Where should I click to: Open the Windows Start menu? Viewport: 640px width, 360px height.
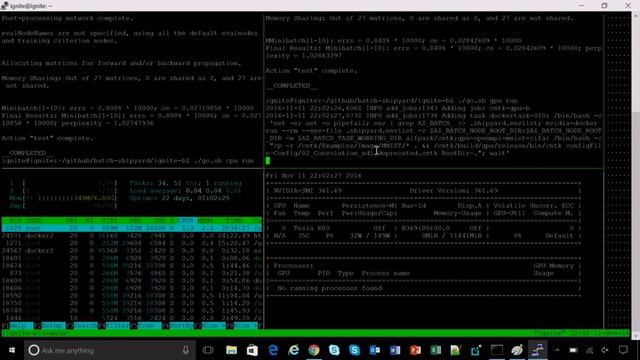click(x=12, y=350)
